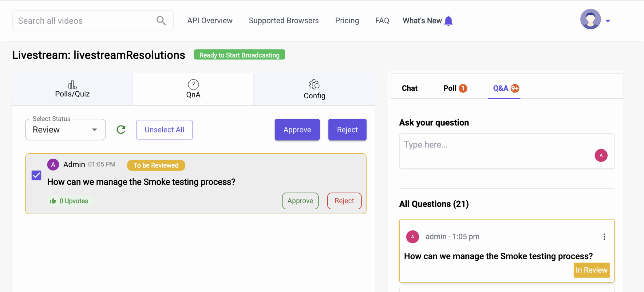Screen dimensions: 644x292
Task: Click the purple bulk Approve button
Action: coord(297,130)
